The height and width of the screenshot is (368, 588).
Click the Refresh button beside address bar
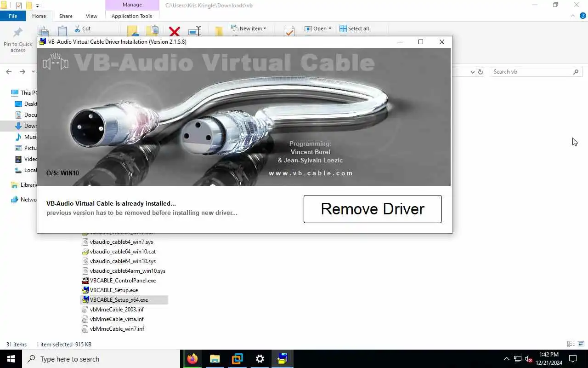481,72
